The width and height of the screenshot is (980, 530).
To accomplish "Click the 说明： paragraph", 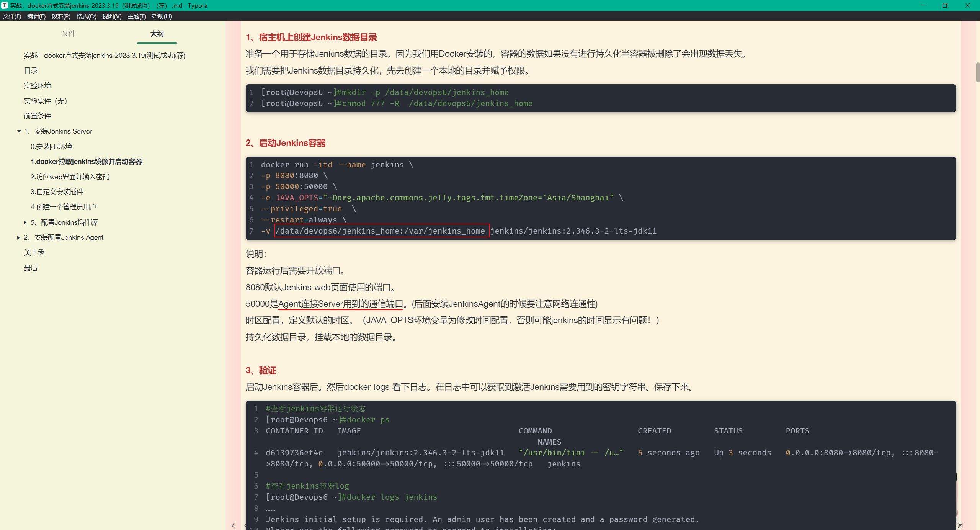I will 256,254.
